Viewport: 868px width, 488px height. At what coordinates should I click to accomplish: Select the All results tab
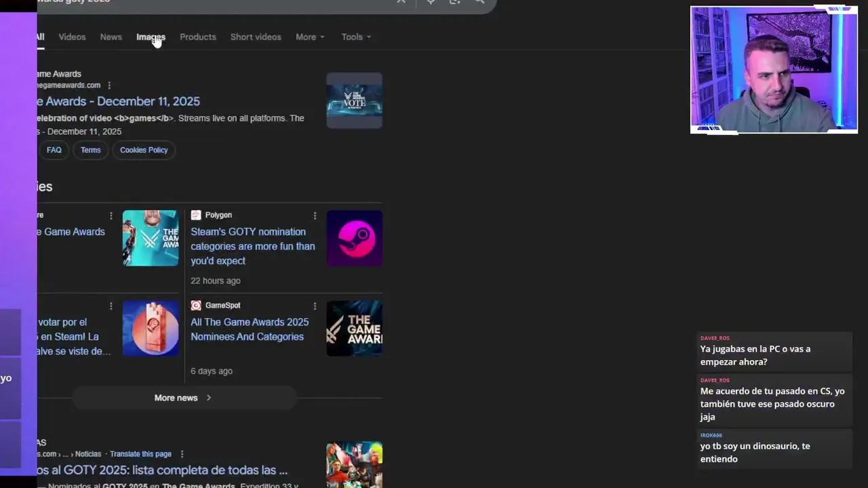click(41, 37)
